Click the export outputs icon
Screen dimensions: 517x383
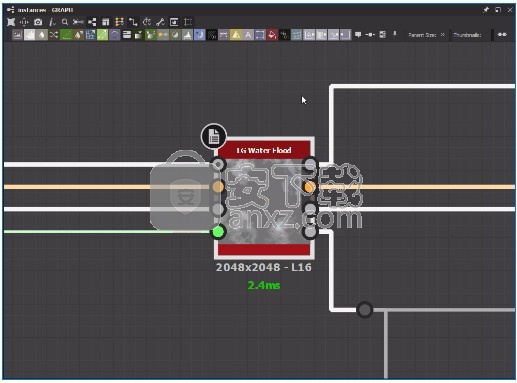(x=174, y=22)
